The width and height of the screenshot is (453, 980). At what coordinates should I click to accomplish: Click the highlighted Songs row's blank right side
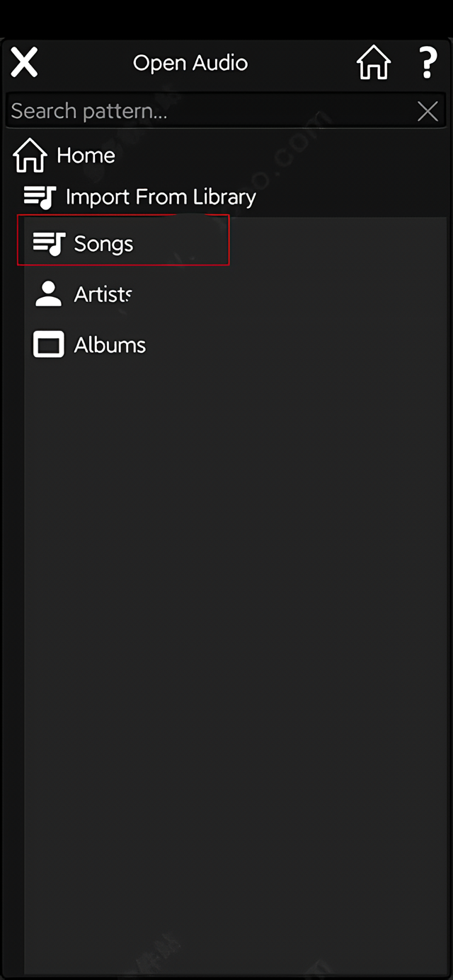(191, 244)
